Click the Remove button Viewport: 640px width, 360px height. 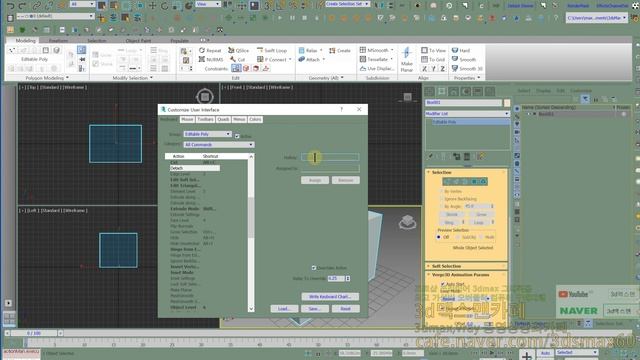point(345,180)
